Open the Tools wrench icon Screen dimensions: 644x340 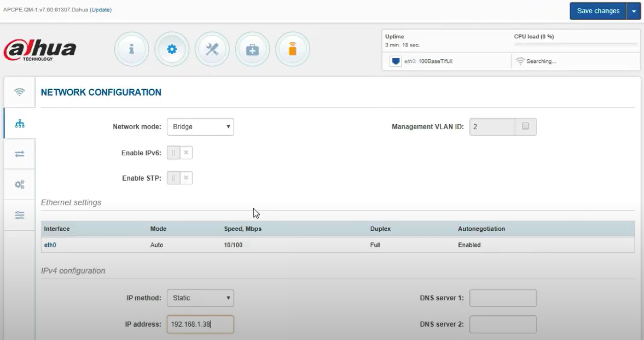[x=212, y=49]
